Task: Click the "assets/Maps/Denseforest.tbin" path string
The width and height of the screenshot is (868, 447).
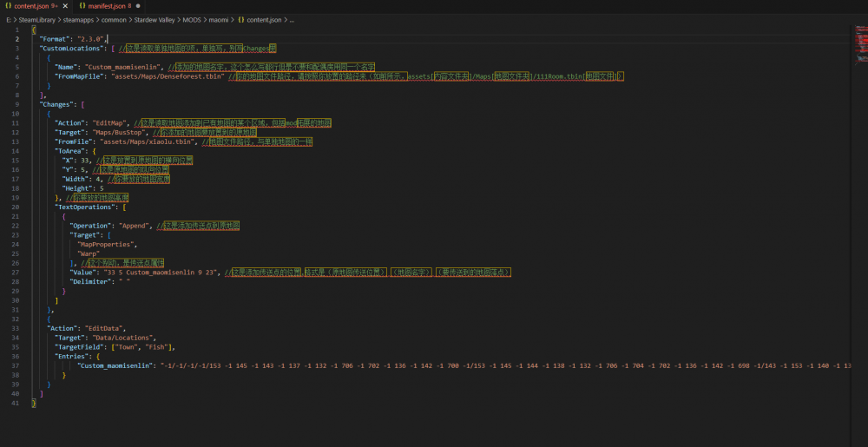Action: click(x=168, y=76)
